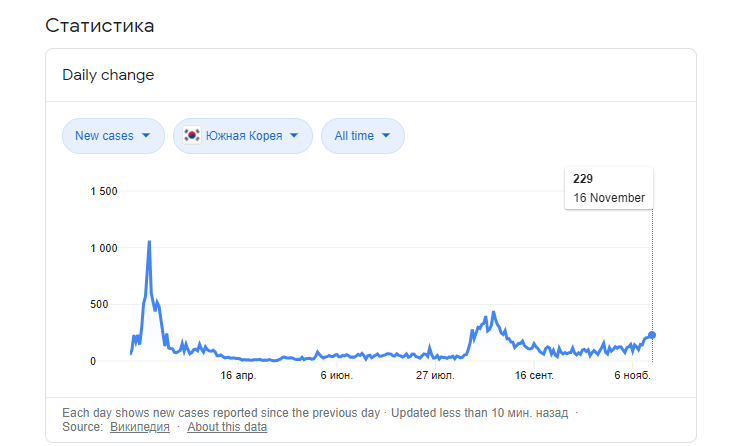The height and width of the screenshot is (446, 738).
Task: Click the "Статистика" section heading
Action: (100, 25)
